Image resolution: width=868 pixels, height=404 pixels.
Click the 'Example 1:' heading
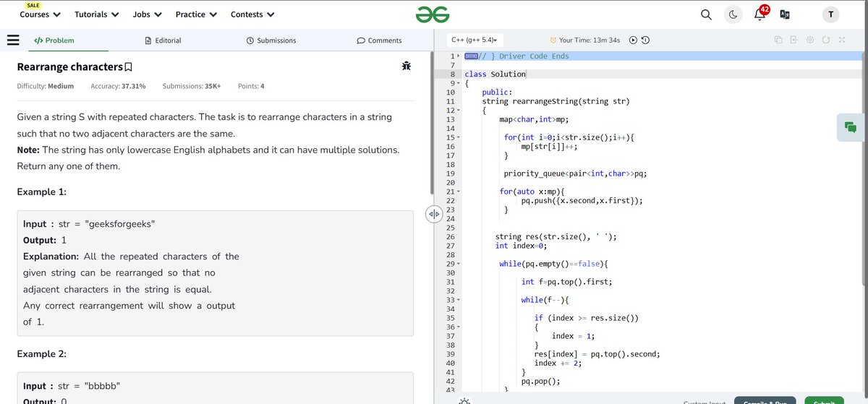coord(41,192)
